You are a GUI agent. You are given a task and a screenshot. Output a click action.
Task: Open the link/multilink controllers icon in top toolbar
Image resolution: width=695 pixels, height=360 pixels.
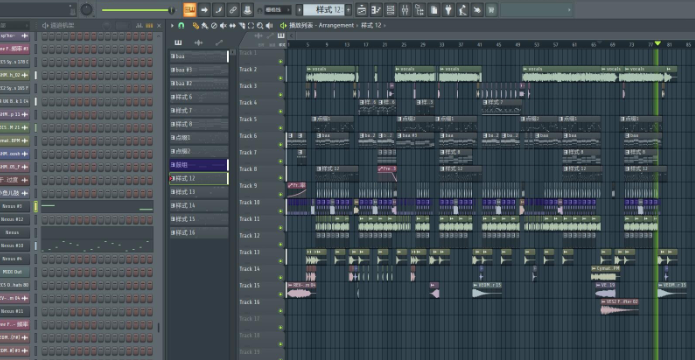pos(233,10)
